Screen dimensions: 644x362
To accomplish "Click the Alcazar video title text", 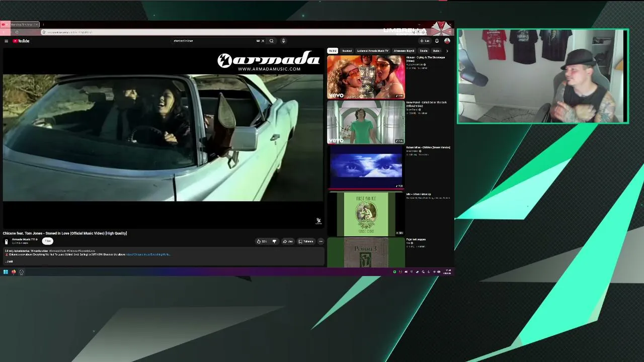I will pyautogui.click(x=426, y=59).
